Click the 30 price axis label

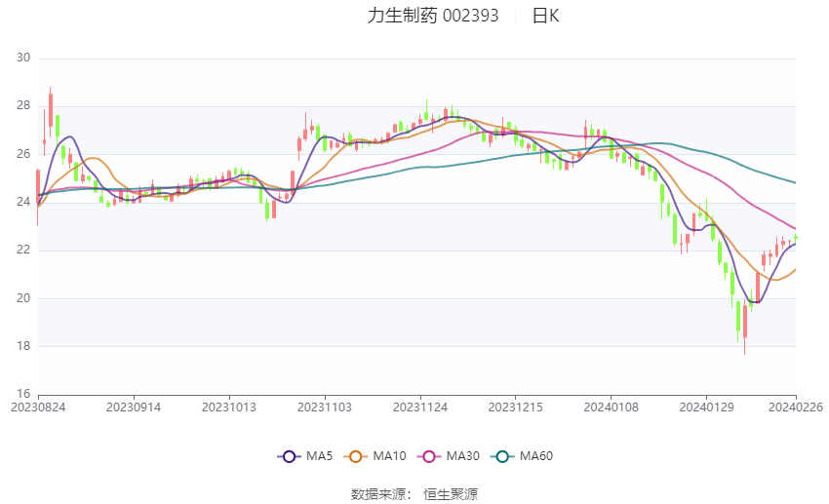23,58
